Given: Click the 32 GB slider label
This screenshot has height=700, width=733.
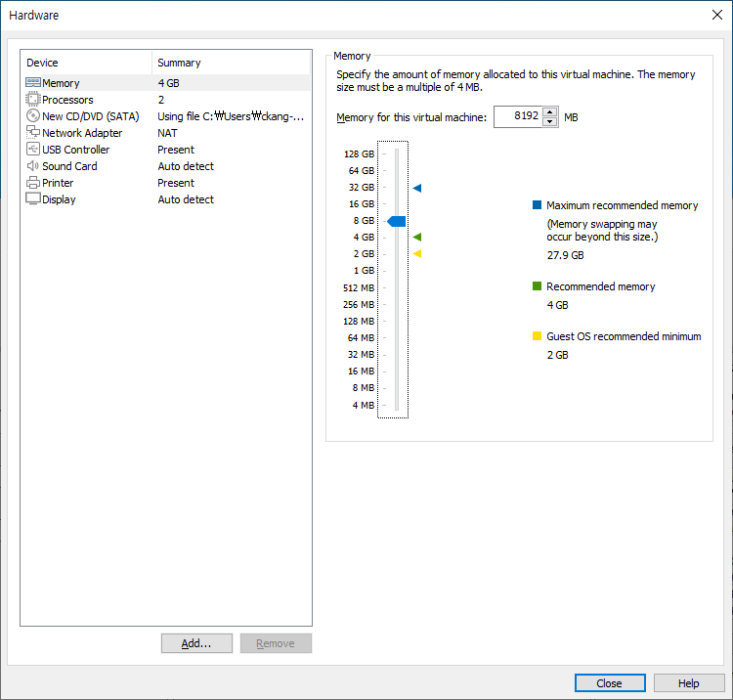Looking at the screenshot, I should click(362, 187).
